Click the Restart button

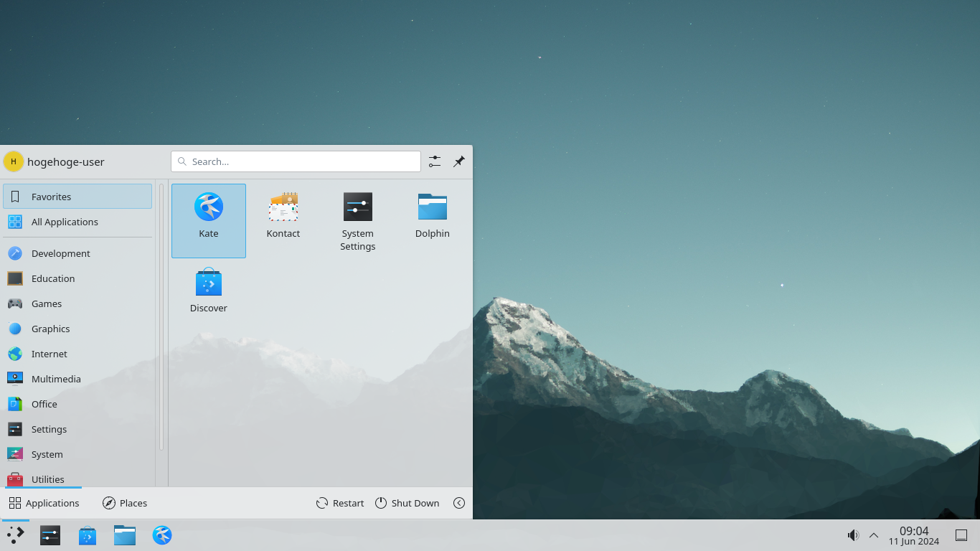coord(340,503)
